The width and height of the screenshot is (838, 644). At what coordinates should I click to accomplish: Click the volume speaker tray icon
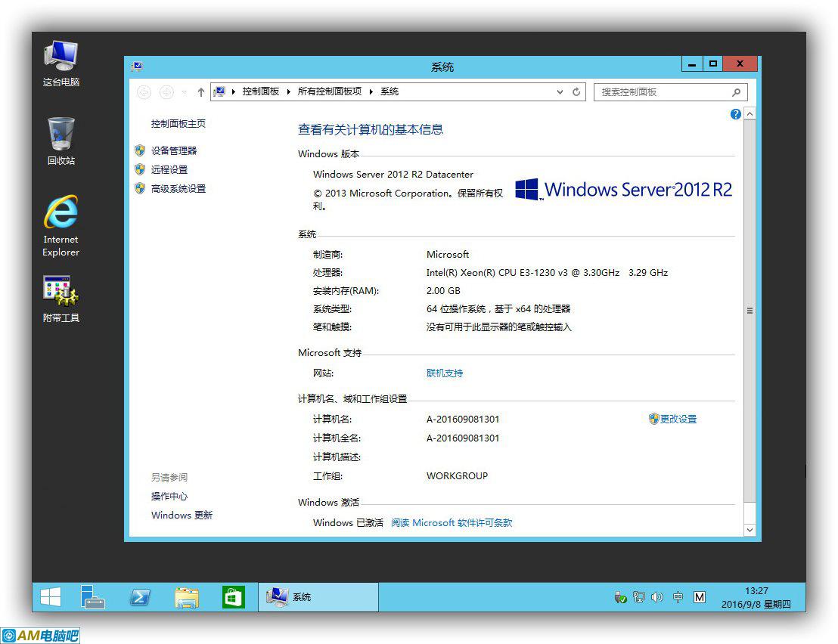656,597
